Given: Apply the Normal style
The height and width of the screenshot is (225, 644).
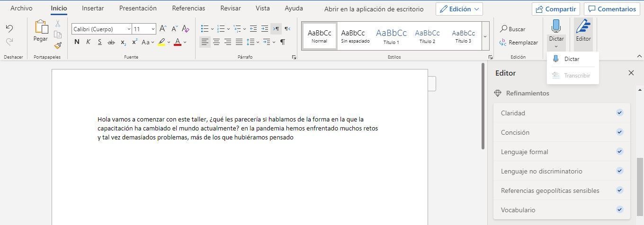Looking at the screenshot, I should 319,36.
